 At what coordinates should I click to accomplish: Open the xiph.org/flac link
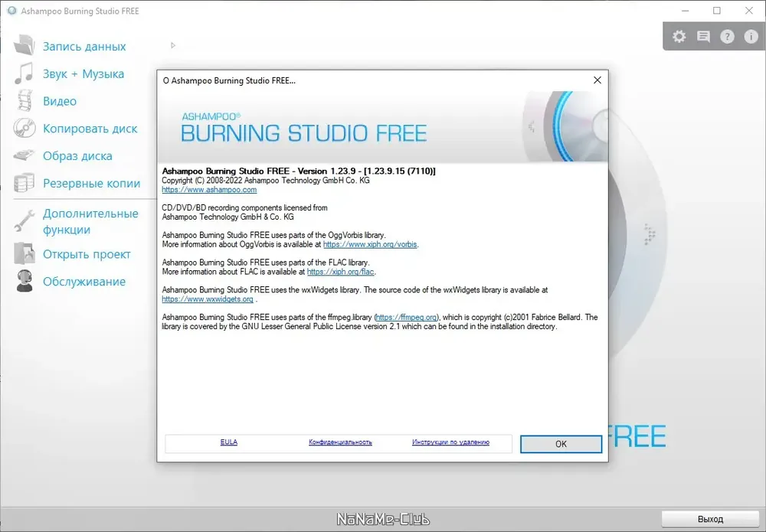(x=341, y=272)
